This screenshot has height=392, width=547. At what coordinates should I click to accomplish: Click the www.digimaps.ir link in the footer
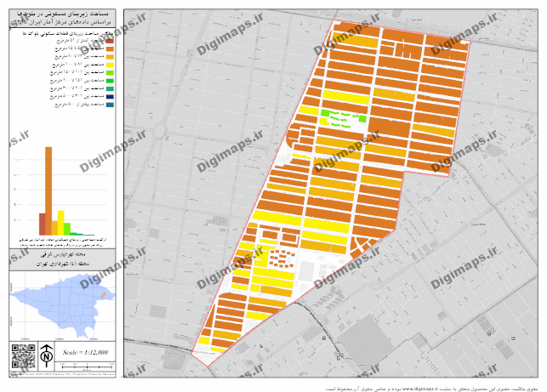point(419,389)
